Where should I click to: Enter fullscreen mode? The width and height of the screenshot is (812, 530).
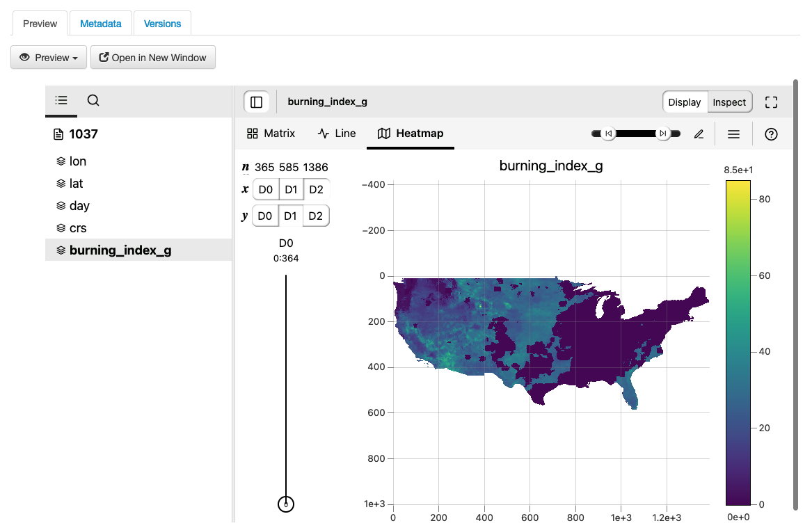click(771, 102)
